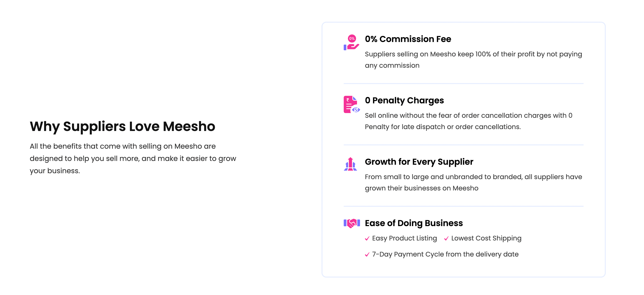This screenshot has width=644, height=295.
Task: Click the commission fee description paragraph
Action: pos(473,60)
